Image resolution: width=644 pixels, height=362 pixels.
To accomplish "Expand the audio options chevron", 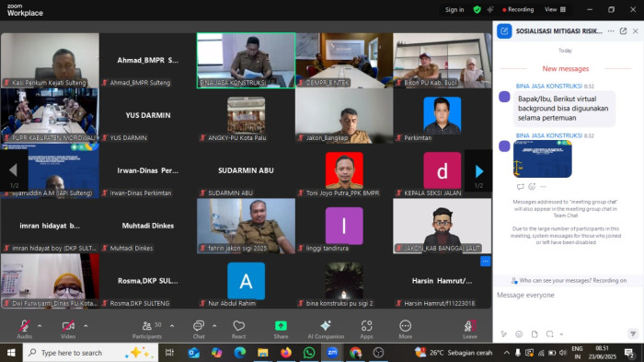I will (x=40, y=326).
